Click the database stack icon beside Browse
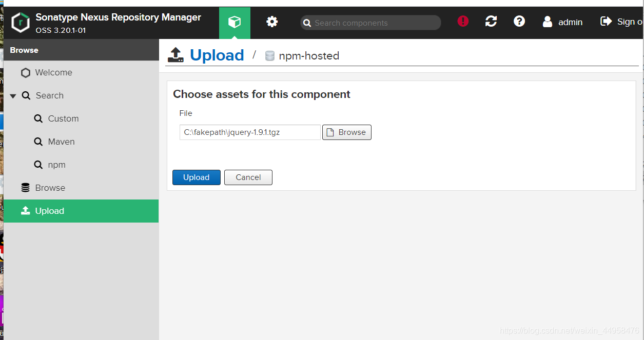 tap(25, 188)
